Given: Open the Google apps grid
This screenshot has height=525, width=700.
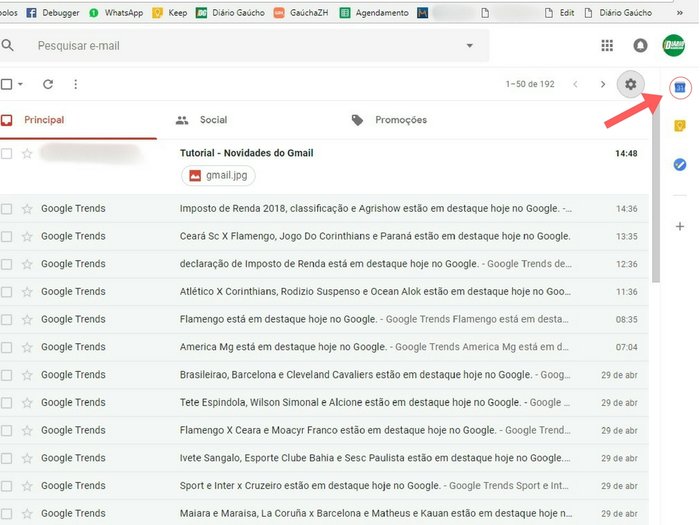Looking at the screenshot, I should click(x=607, y=45).
